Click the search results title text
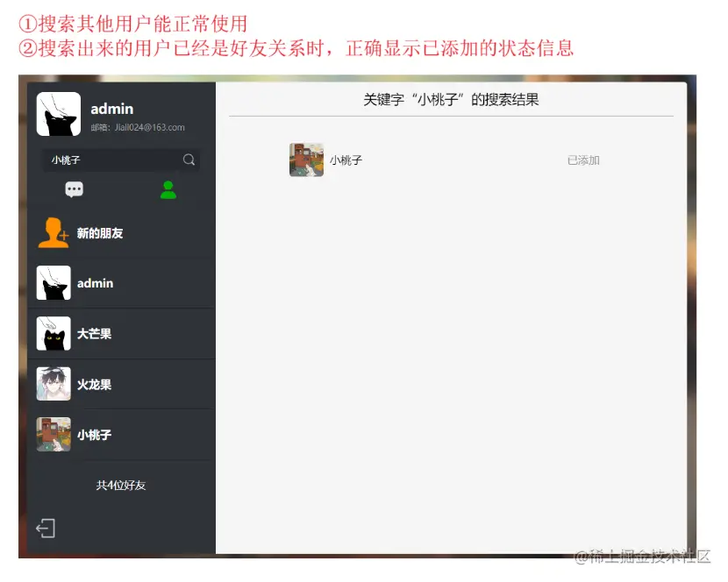728x582 pixels. point(451,99)
